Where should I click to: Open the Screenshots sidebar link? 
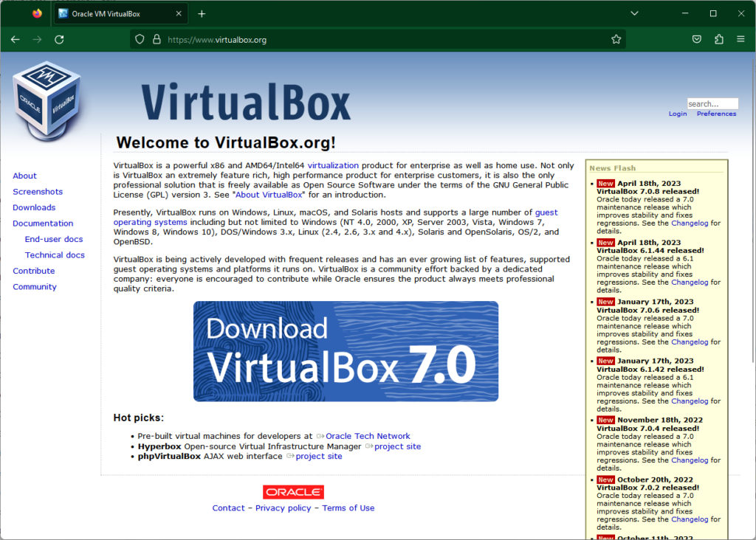tap(38, 192)
